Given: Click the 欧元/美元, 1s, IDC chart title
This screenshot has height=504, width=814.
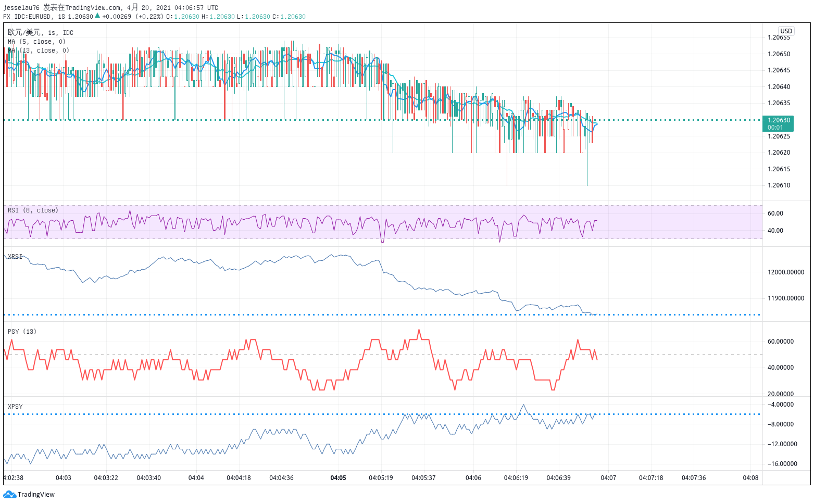Looking at the screenshot, I should click(x=41, y=32).
